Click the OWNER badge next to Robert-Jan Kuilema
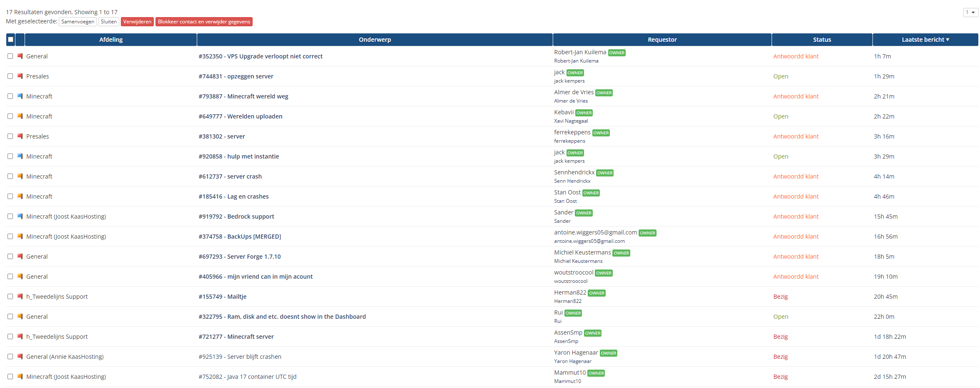 tap(617, 53)
